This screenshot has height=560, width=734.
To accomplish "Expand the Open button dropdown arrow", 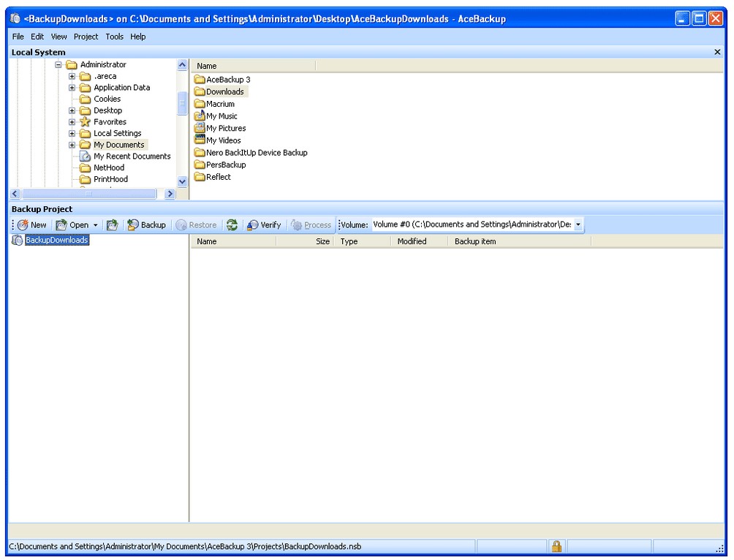I will click(96, 225).
